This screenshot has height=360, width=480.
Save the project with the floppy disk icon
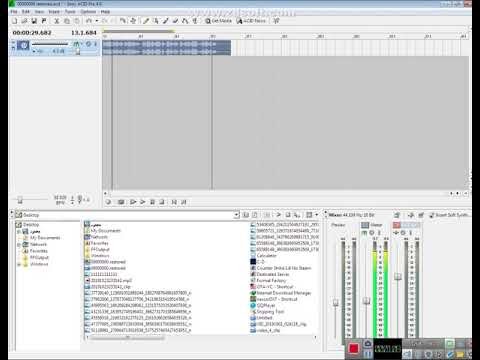[34, 21]
